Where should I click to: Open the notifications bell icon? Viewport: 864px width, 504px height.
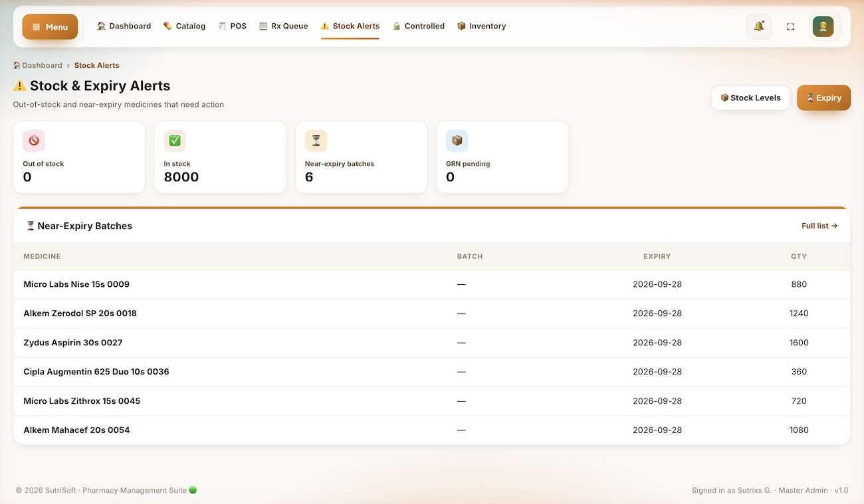758,27
